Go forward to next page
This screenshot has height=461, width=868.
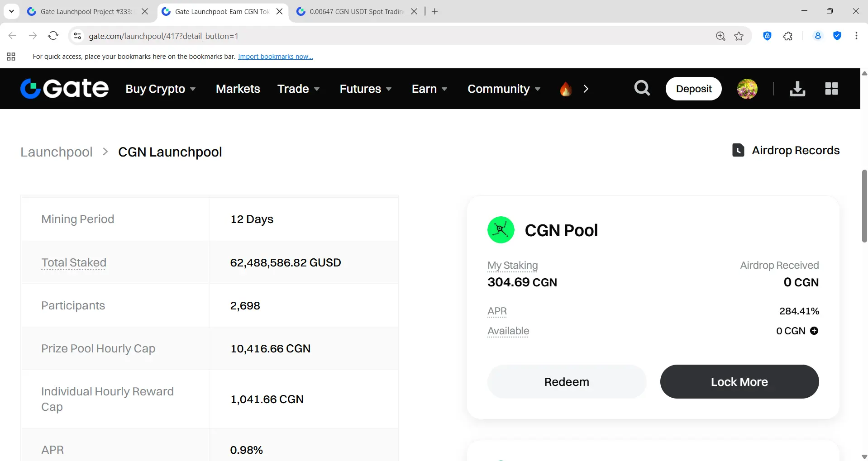point(33,36)
